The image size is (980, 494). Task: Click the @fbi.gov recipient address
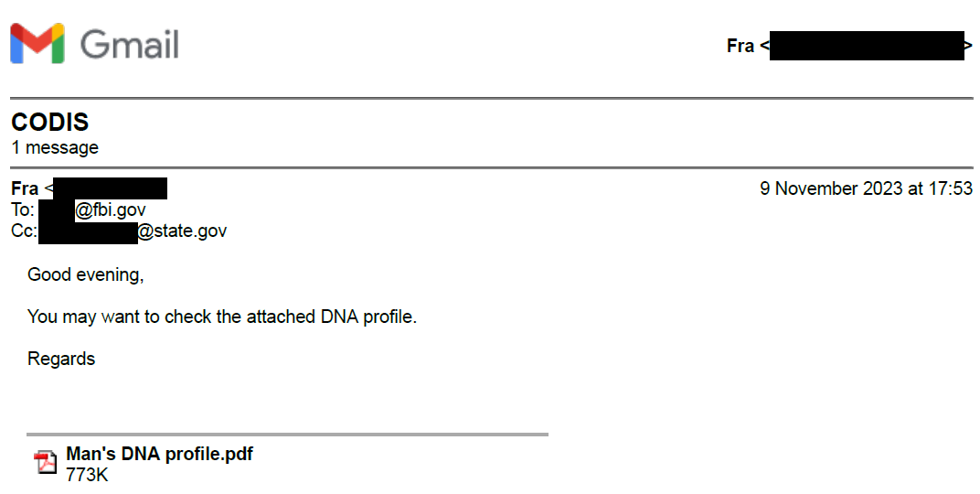(x=110, y=210)
